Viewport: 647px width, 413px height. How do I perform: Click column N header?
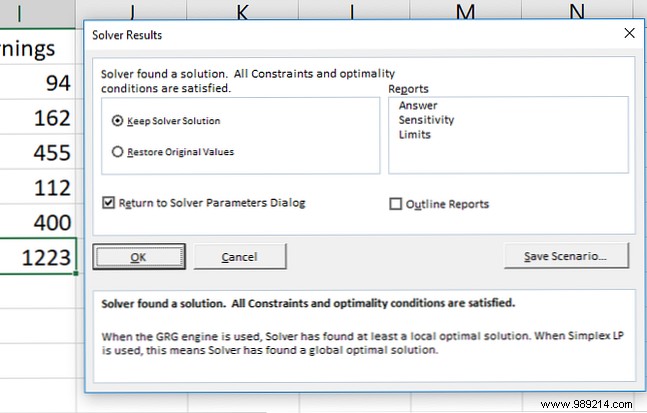[577, 10]
